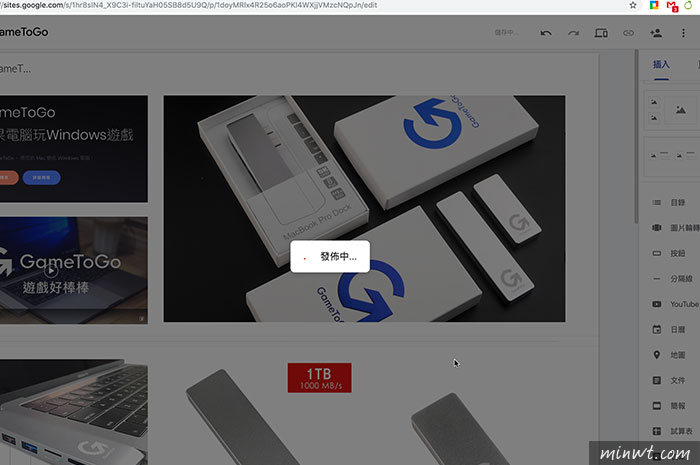Open the Gmail checker extension icon

click(672, 6)
